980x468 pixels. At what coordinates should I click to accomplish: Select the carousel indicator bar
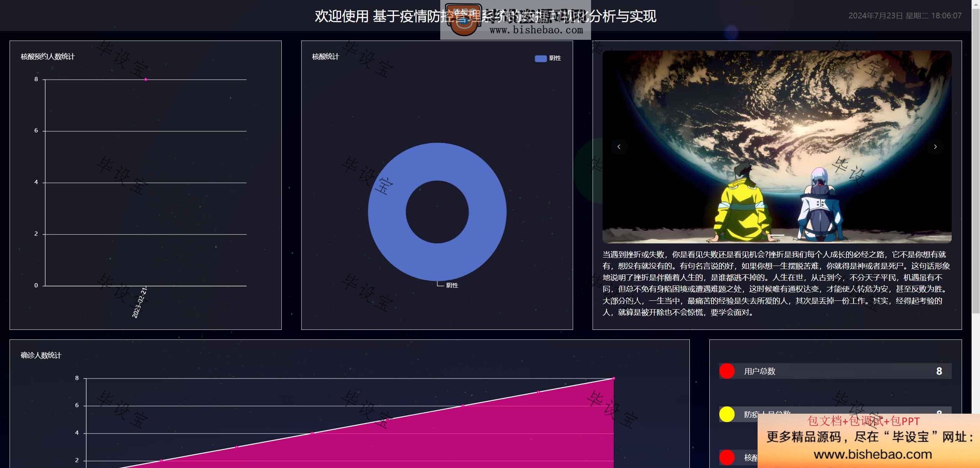[777, 235]
